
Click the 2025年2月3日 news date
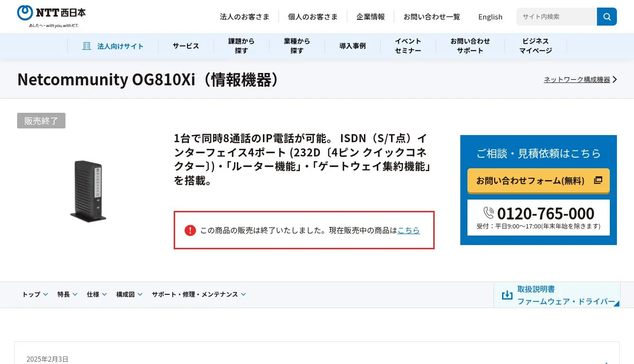(47, 359)
